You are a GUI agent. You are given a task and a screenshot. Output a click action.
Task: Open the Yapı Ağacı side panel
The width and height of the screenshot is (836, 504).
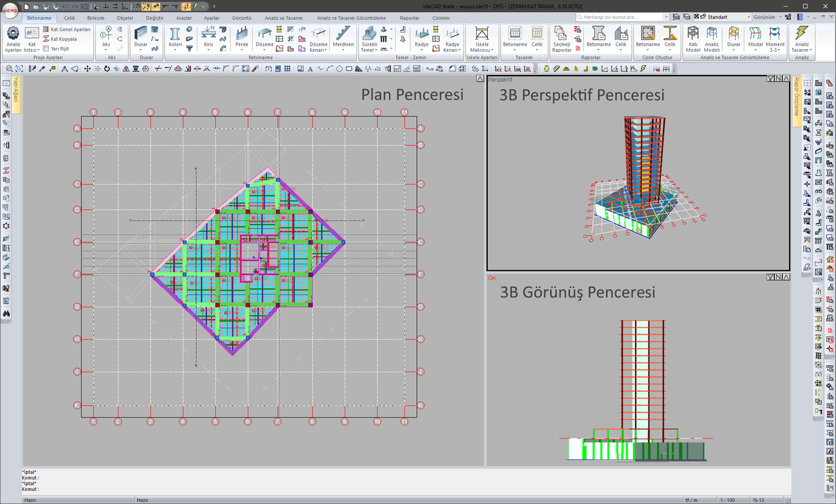tap(16, 94)
